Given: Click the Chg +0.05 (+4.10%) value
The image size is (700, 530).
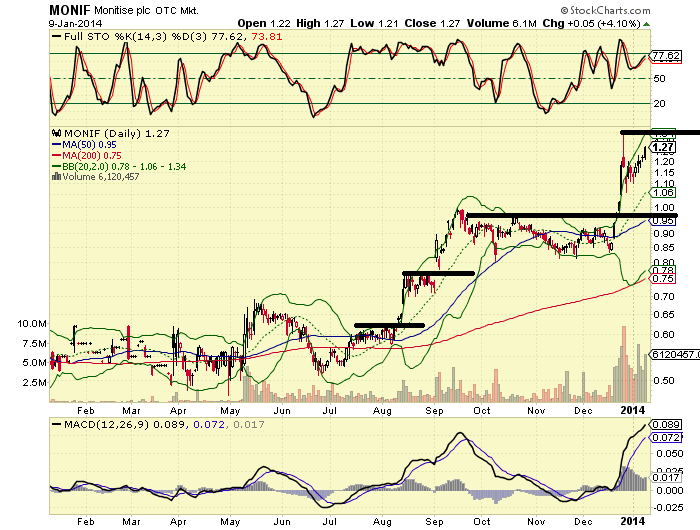Looking at the screenshot, I should click(x=592, y=23).
